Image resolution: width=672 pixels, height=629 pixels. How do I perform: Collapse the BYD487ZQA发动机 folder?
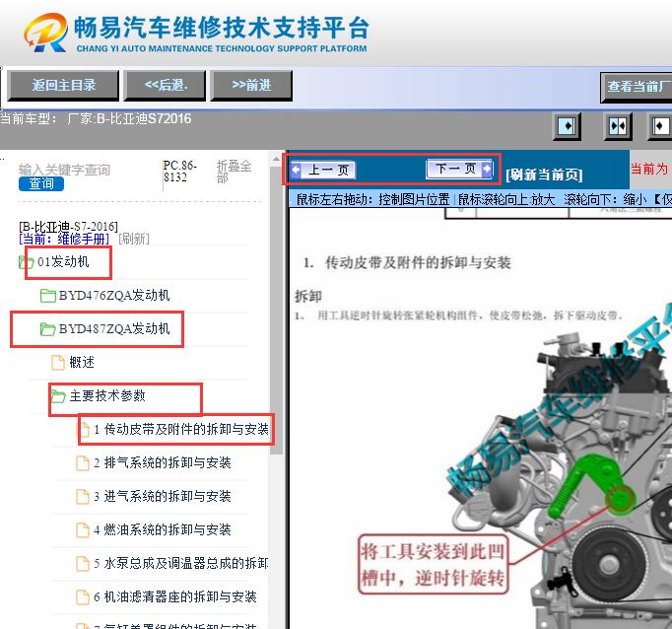114,328
